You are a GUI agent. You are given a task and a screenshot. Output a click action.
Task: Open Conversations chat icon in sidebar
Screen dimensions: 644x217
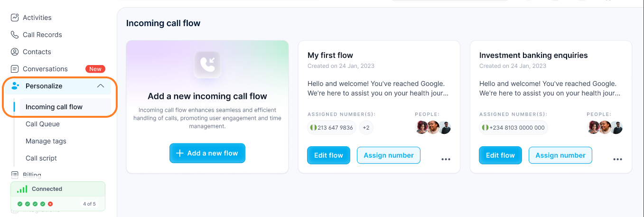point(15,69)
